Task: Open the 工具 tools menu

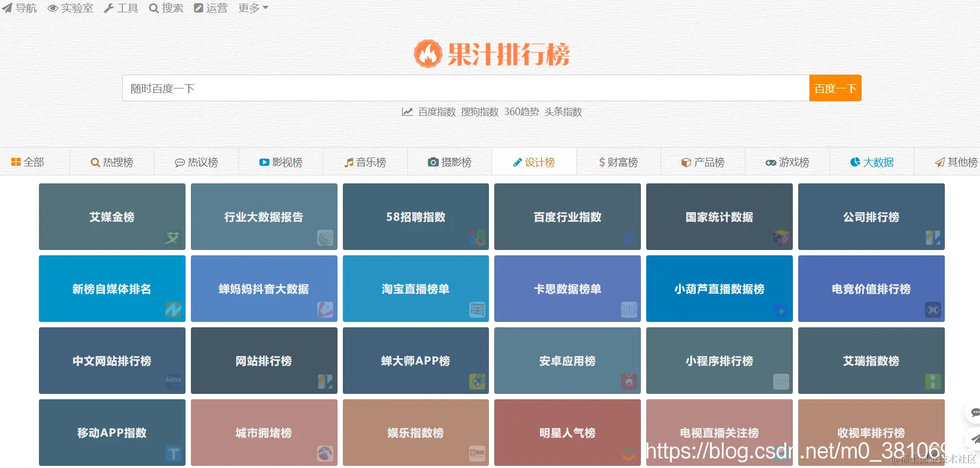Action: pos(121,8)
